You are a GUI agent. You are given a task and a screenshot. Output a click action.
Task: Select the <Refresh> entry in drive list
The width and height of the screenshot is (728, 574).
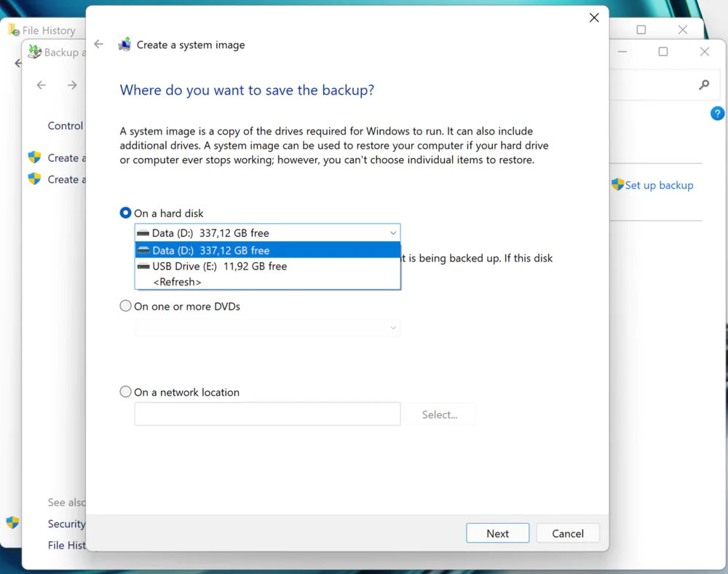[177, 282]
